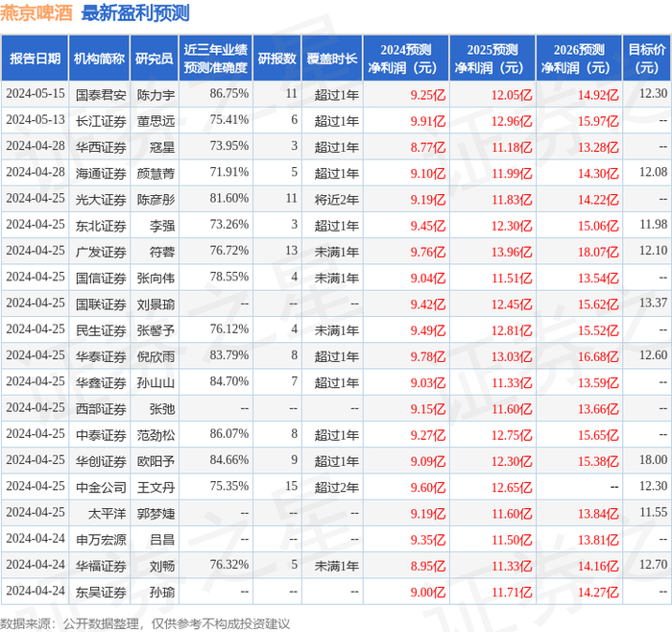Click the 覆盖时长 column header
The height and width of the screenshot is (632, 672).
[332, 59]
